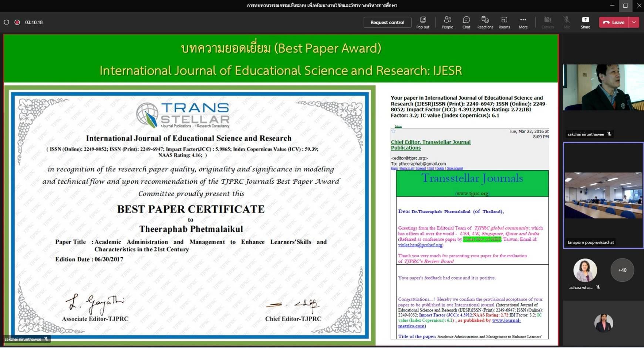Pop out the shared content window
The image size is (644, 348).
click(423, 22)
